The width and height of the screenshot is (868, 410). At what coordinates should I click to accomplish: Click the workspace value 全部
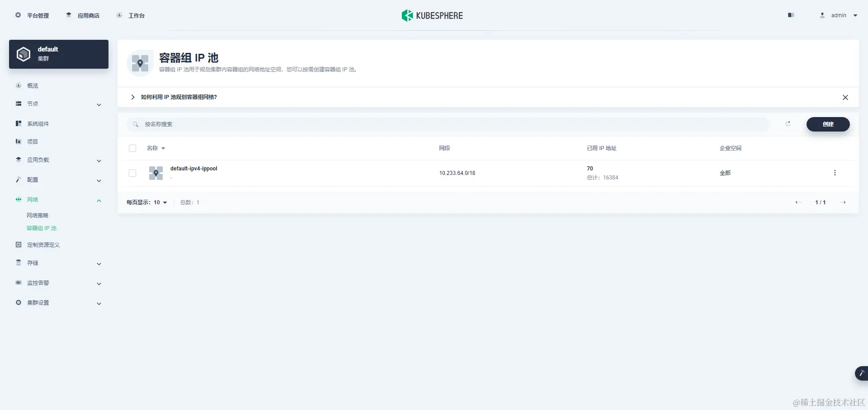click(x=725, y=173)
